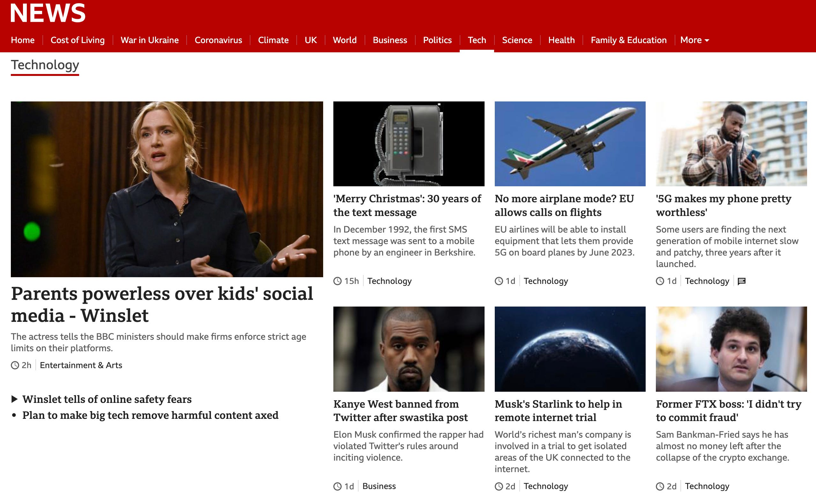Select the Coronavirus nav item
The height and width of the screenshot is (504, 816).
pyautogui.click(x=218, y=40)
